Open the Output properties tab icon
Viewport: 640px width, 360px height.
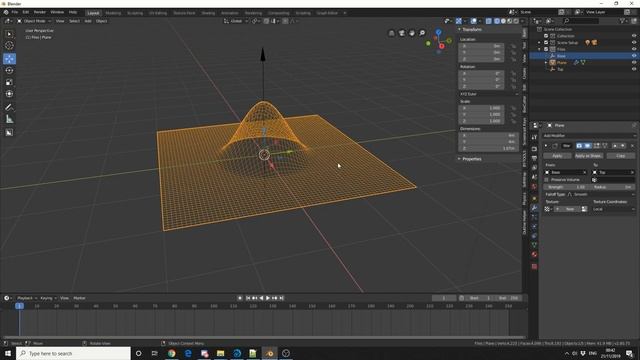coord(534,158)
